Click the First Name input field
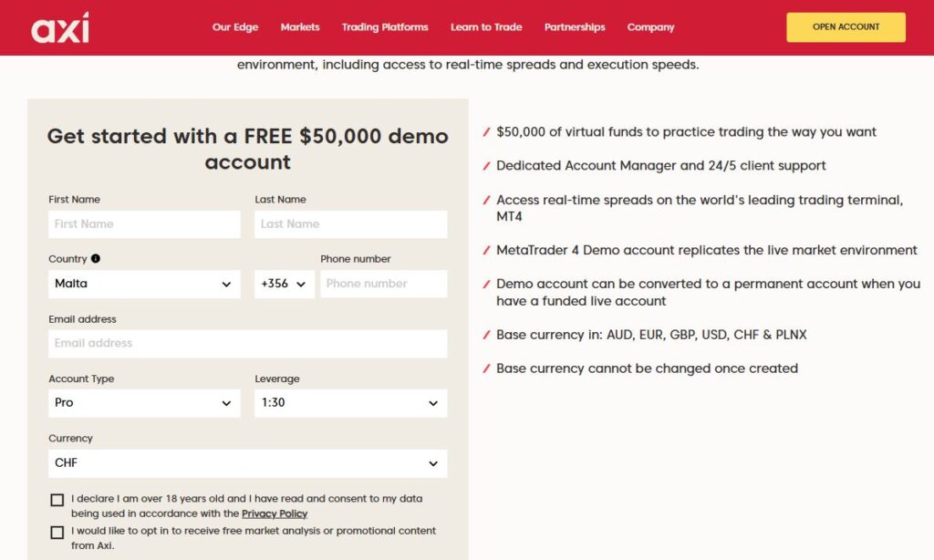The image size is (934, 560). pos(144,224)
